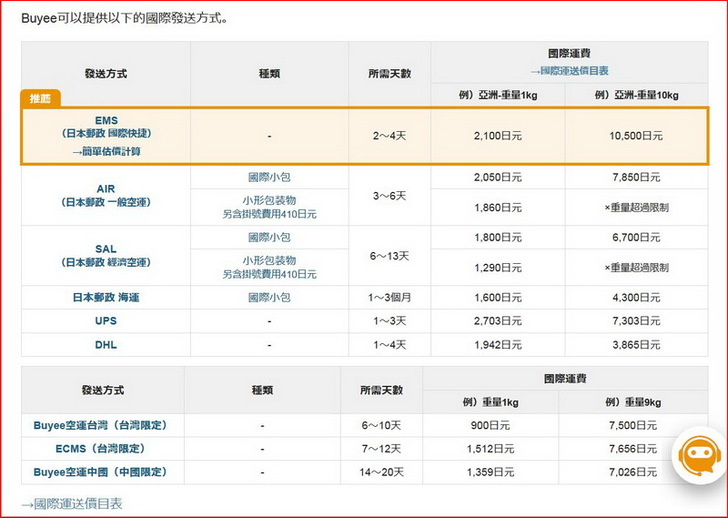Click the SAL shipping method name
Viewport: 728px width, 518px height.
coord(106,248)
